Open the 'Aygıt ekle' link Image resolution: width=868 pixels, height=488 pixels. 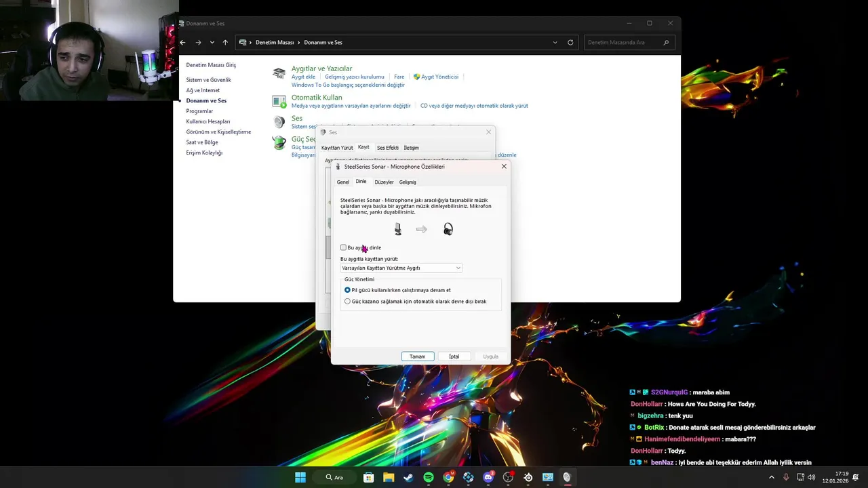[303, 77]
